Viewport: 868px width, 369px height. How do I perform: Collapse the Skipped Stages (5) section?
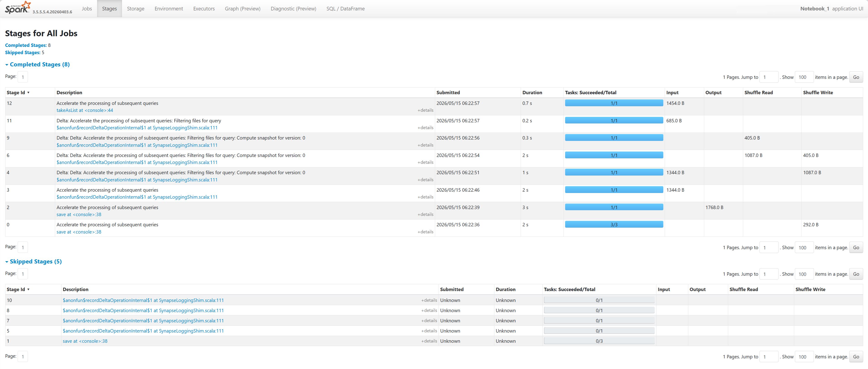pyautogui.click(x=33, y=262)
